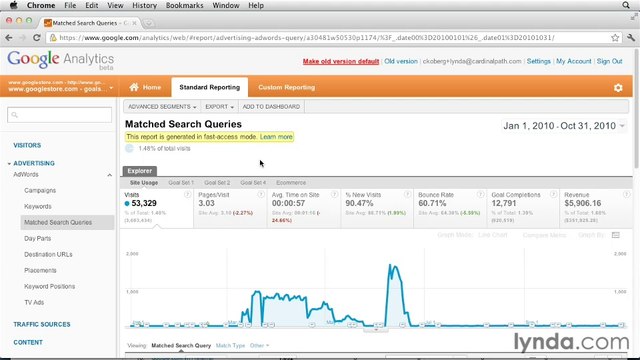Click help icon next to Revenue
640x360 pixels.
pyautogui.click(x=627, y=195)
